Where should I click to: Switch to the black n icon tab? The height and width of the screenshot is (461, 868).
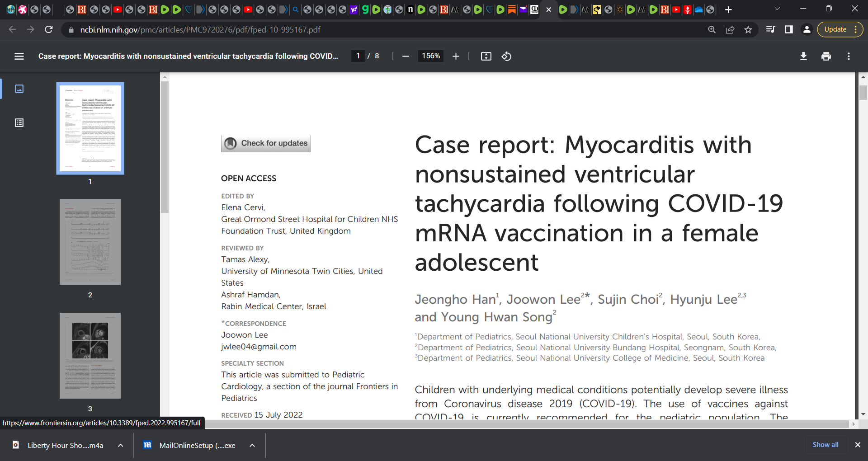[x=410, y=9]
